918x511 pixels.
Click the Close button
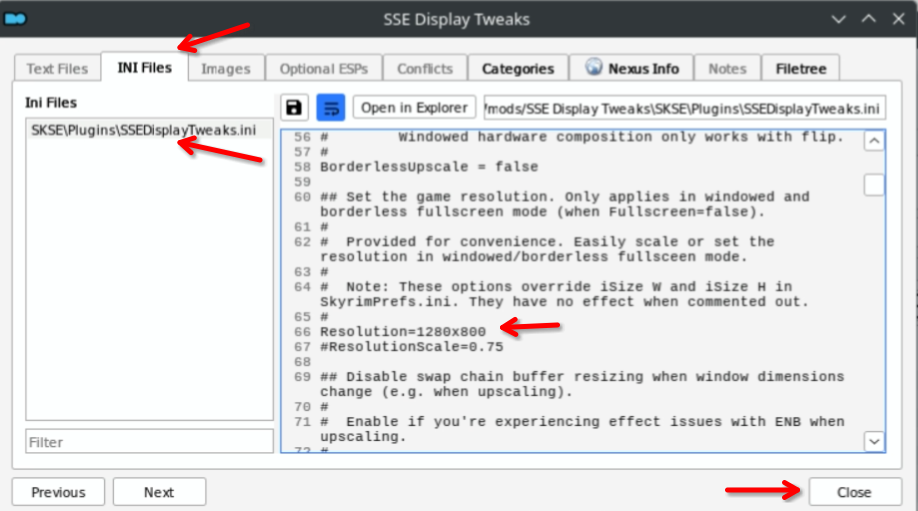pos(855,492)
